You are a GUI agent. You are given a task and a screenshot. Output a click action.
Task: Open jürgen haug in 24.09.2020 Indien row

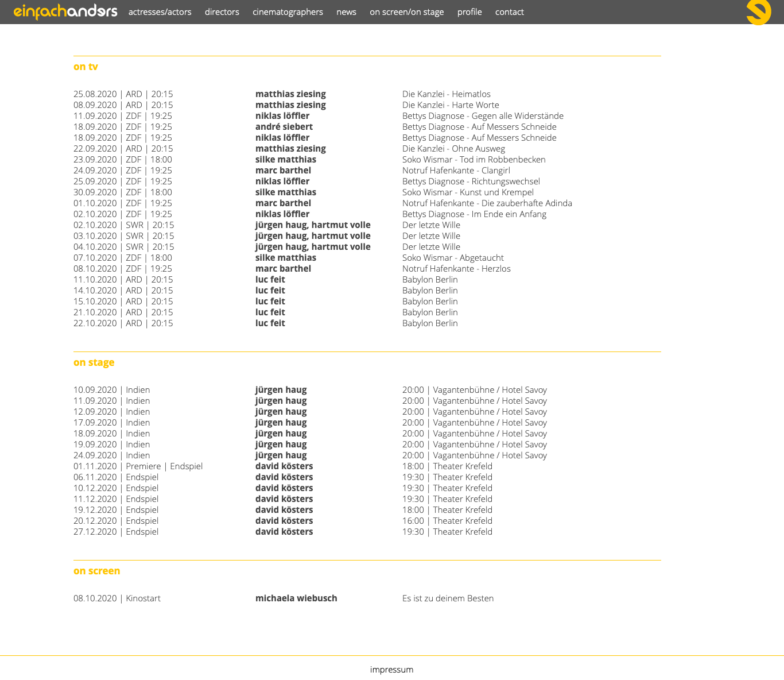pos(281,455)
